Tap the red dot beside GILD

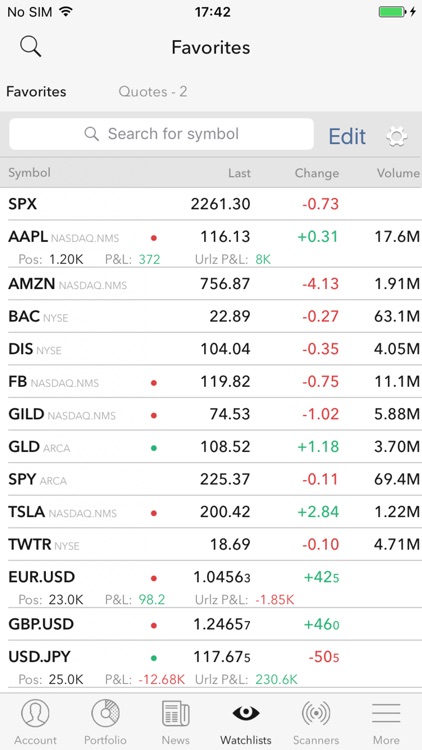[154, 416]
